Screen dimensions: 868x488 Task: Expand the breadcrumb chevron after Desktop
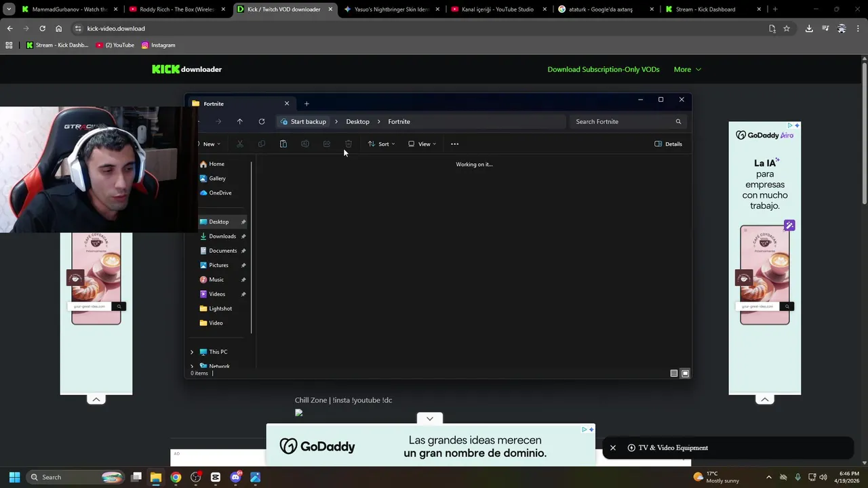point(379,121)
